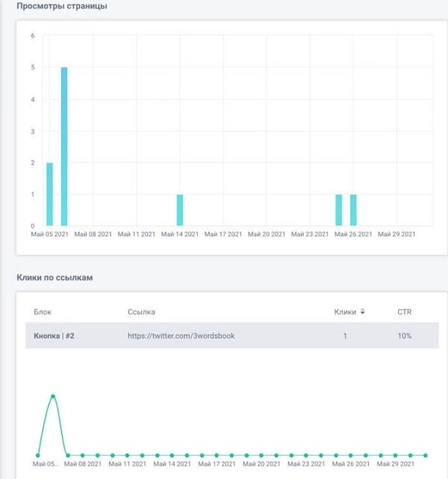The height and width of the screenshot is (479, 448).
Task: Click the peak point on the line chart
Action: click(x=53, y=396)
